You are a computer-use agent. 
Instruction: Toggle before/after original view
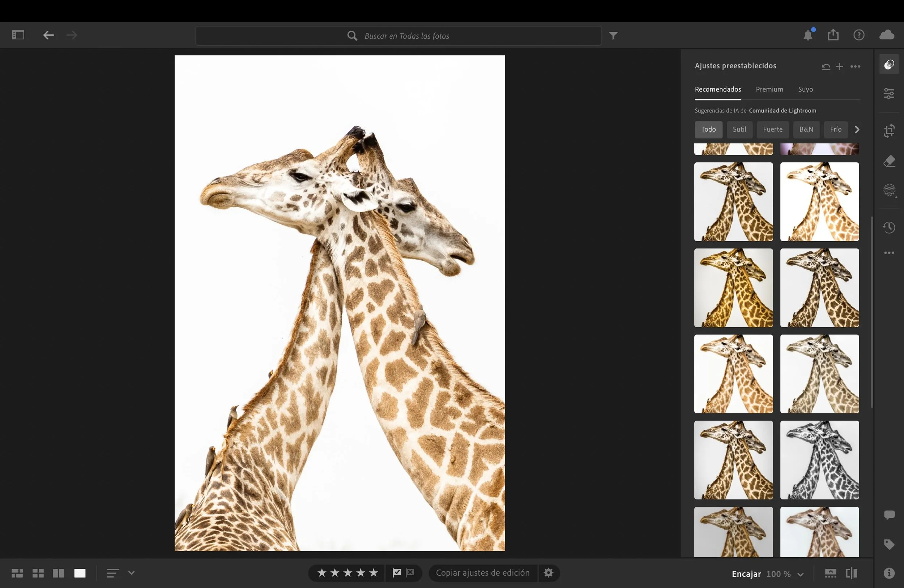click(852, 573)
